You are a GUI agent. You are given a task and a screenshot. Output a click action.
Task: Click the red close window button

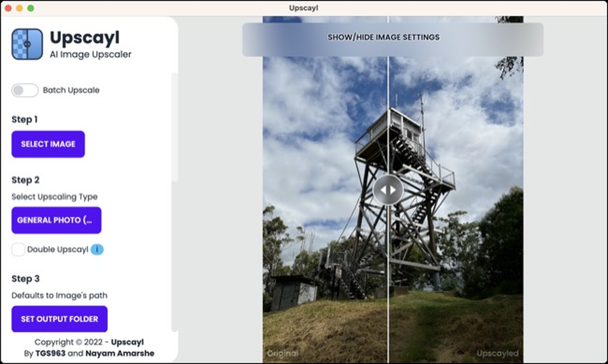point(8,8)
